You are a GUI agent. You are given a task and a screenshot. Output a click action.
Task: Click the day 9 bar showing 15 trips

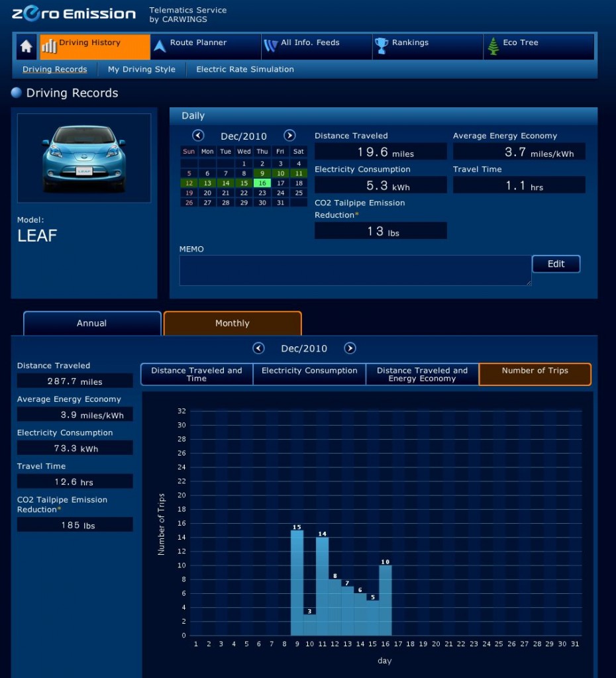297,583
